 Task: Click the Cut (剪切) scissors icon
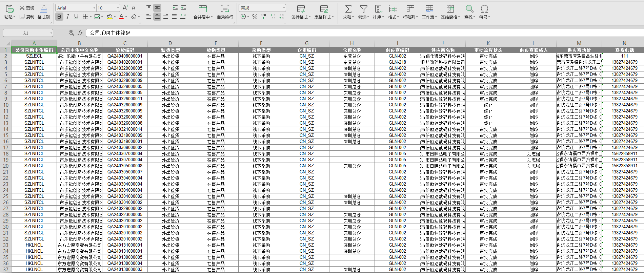(22, 8)
